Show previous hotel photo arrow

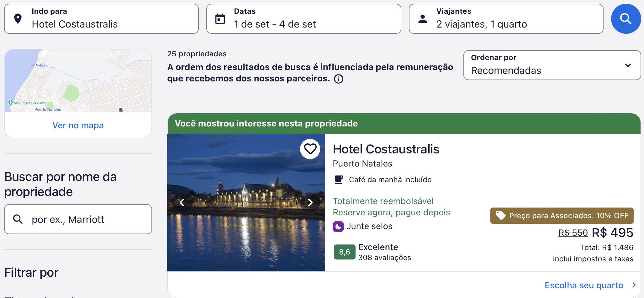(182, 203)
